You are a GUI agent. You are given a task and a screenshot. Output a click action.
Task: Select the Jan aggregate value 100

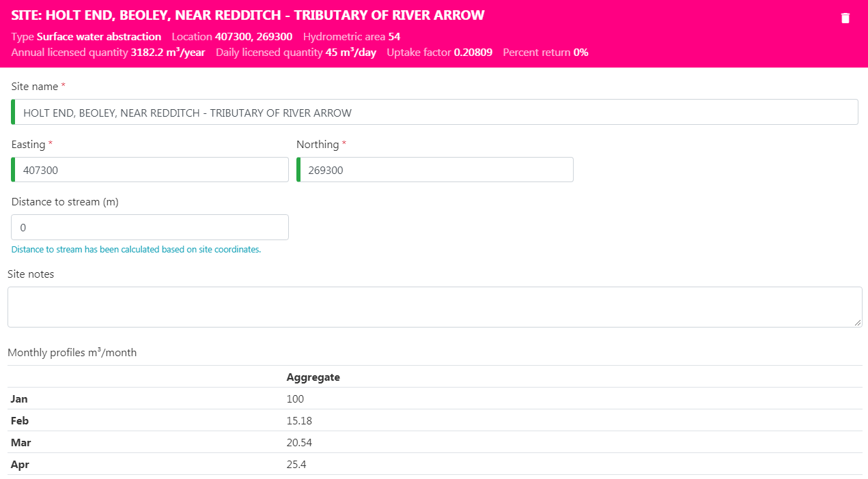pos(295,399)
